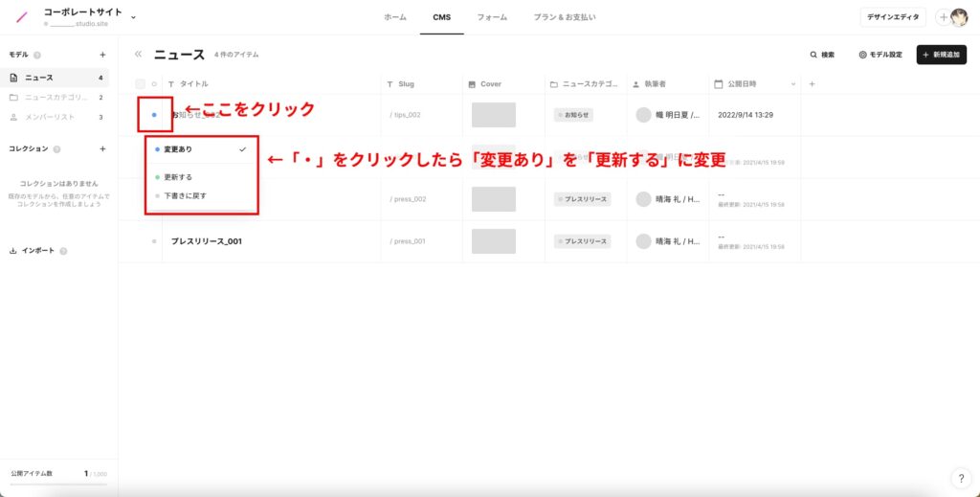The image size is (980, 497).
Task: Click the help icon next to コレクション
Action: point(56,149)
